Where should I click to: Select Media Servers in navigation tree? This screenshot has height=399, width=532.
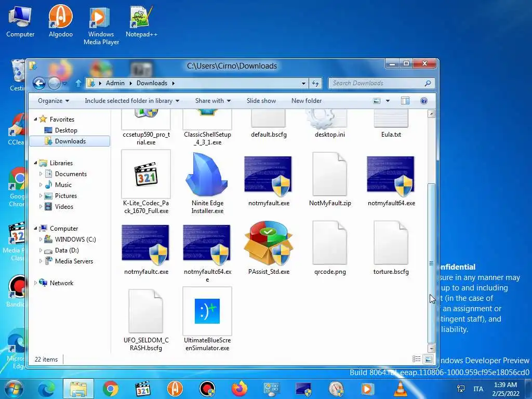click(x=74, y=261)
